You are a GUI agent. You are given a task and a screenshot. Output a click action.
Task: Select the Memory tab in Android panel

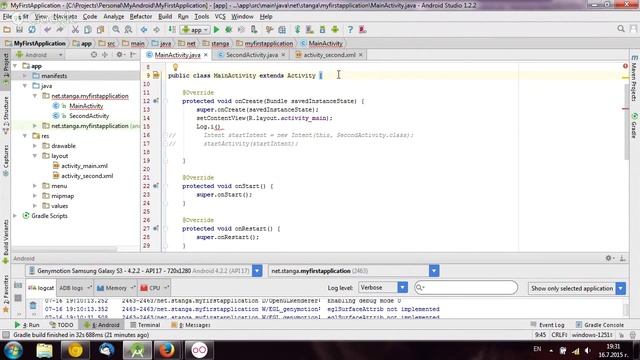[x=116, y=288]
